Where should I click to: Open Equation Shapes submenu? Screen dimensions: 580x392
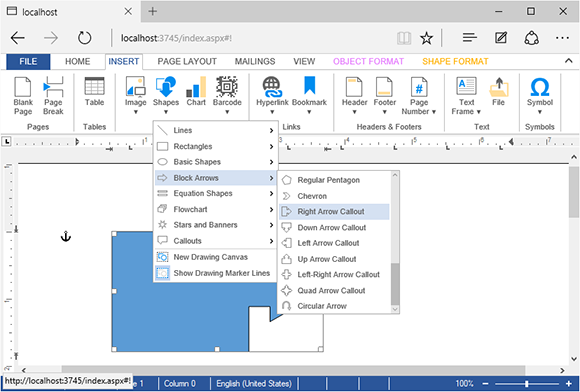216,193
